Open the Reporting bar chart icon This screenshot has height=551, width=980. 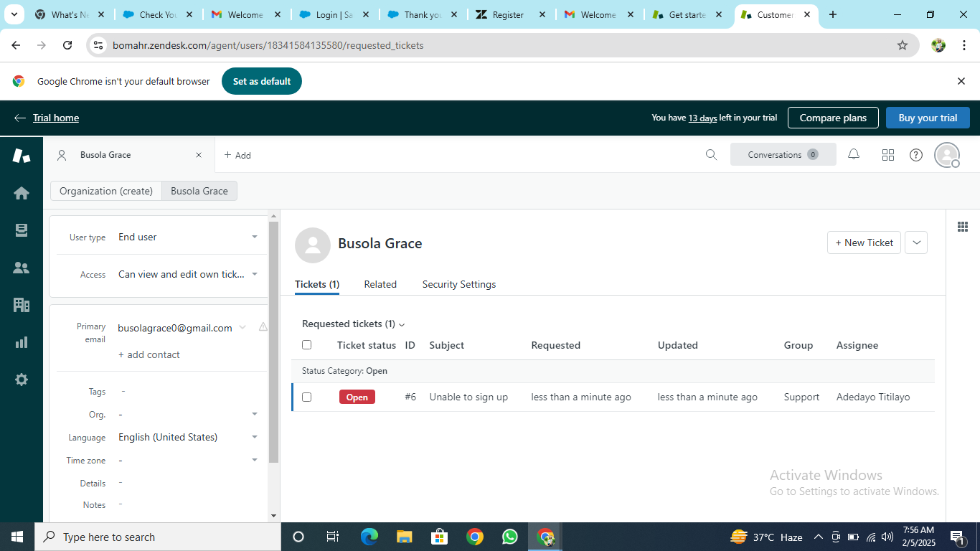[x=22, y=342]
